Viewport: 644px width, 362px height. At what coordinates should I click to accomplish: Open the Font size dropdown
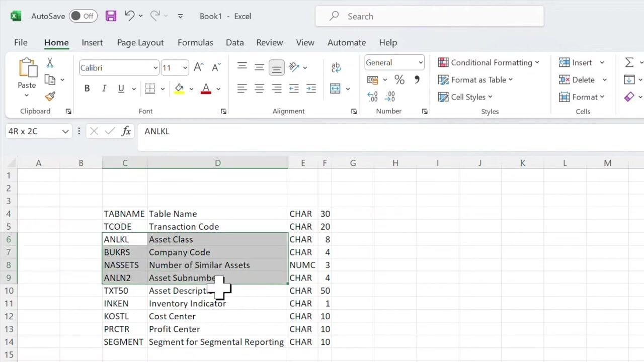click(x=185, y=67)
